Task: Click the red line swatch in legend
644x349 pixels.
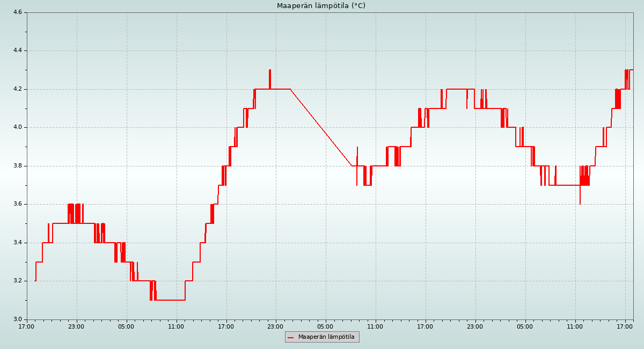Action: 291,338
